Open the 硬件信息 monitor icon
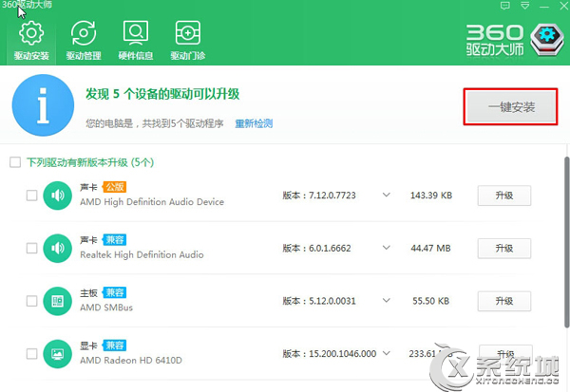The width and height of the screenshot is (570, 392). tap(136, 32)
